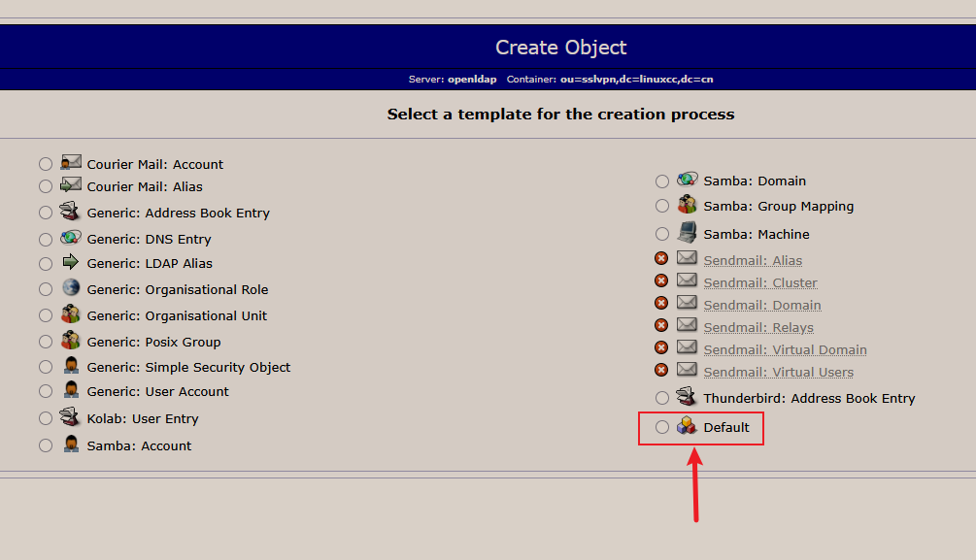The image size is (976, 560).
Task: Click the Kolab: User Entry icon
Action: click(70, 416)
